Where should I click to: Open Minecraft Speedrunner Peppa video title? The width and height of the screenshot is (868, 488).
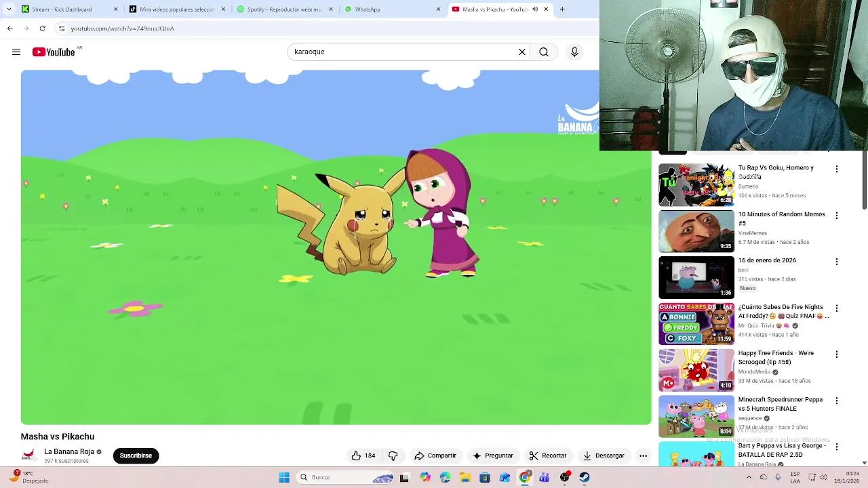click(x=781, y=404)
